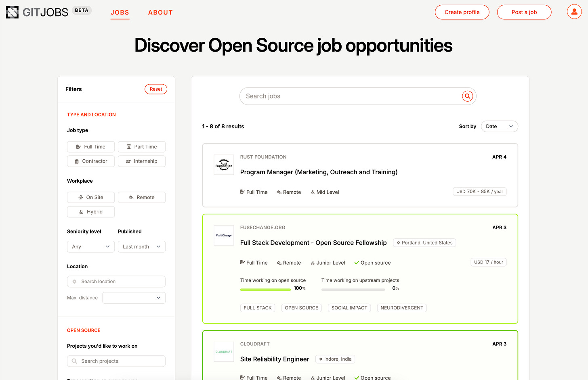Focus the Search jobs input field

(358, 96)
